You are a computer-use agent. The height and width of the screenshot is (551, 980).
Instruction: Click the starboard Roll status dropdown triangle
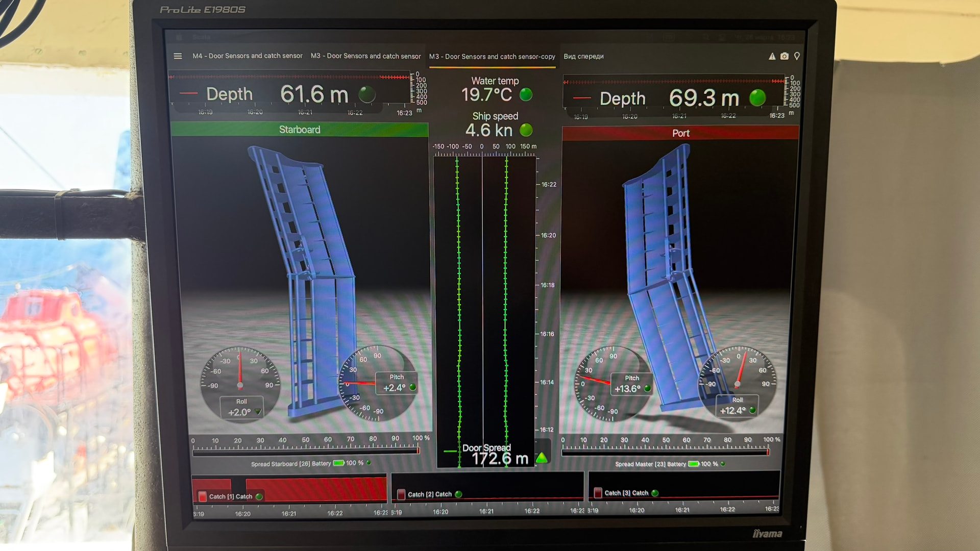click(258, 412)
